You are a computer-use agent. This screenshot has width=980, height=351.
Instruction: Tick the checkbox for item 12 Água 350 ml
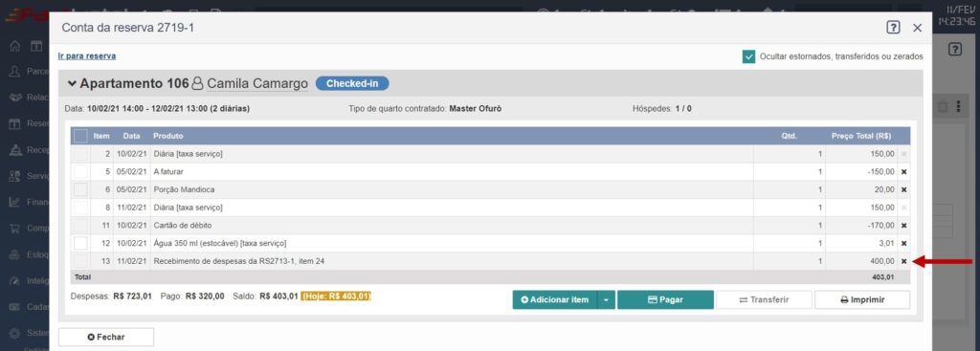click(x=80, y=243)
